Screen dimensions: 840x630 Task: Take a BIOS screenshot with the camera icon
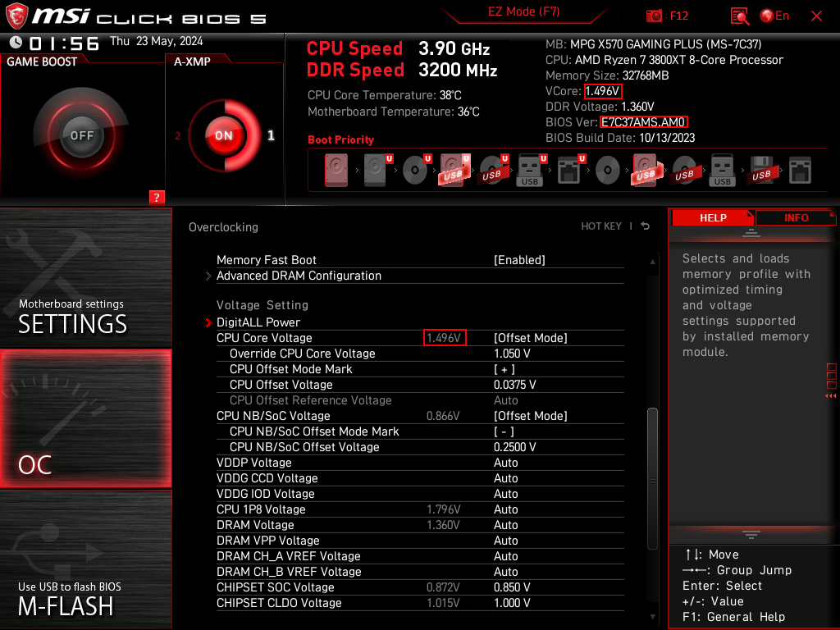click(654, 16)
